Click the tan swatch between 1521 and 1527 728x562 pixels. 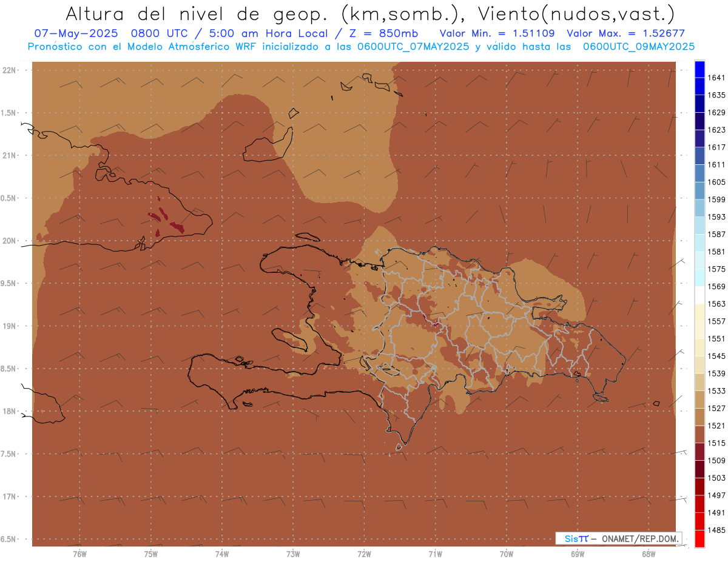click(699, 417)
